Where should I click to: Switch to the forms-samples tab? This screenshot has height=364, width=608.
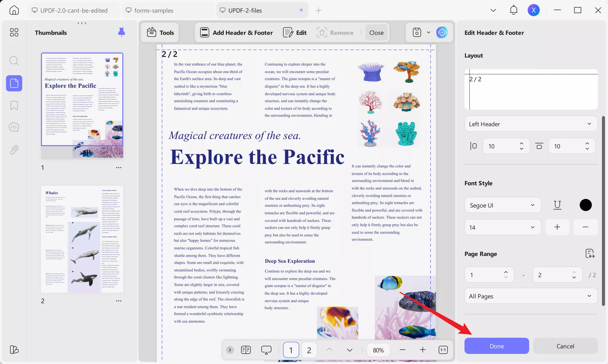(154, 10)
